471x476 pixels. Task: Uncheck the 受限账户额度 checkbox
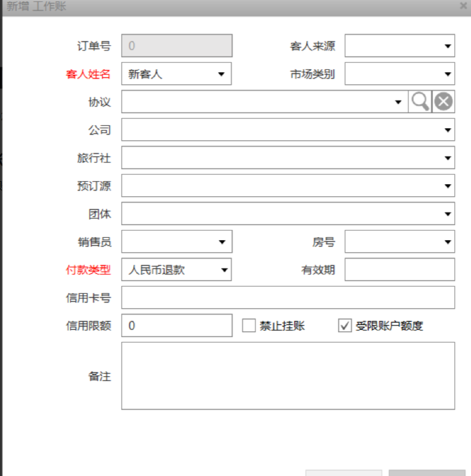coord(345,326)
